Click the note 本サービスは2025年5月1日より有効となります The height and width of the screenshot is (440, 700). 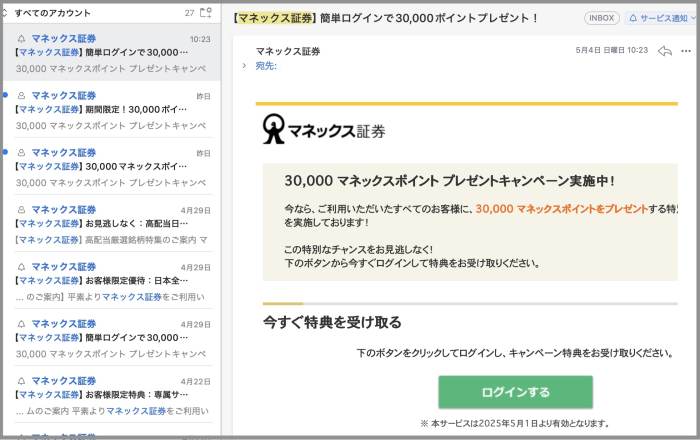[x=515, y=423]
